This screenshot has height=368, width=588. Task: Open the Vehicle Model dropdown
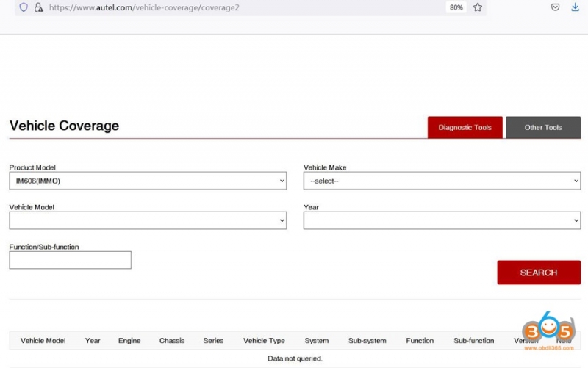(148, 220)
